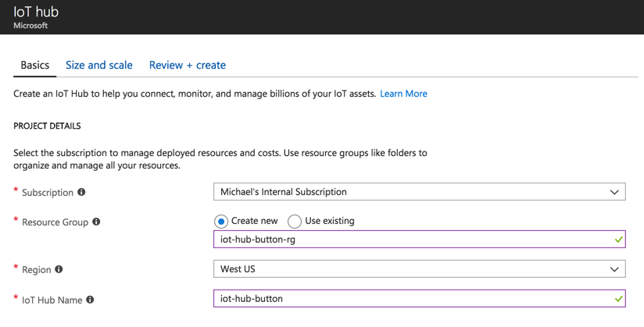Click the Resource Group info icon
The image size is (644, 327).
96,222
